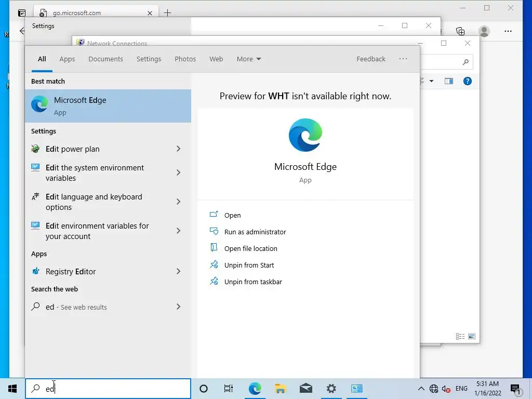Toggle preview pane in Network Connections window
The height and width of the screenshot is (399, 532).
[x=449, y=81]
